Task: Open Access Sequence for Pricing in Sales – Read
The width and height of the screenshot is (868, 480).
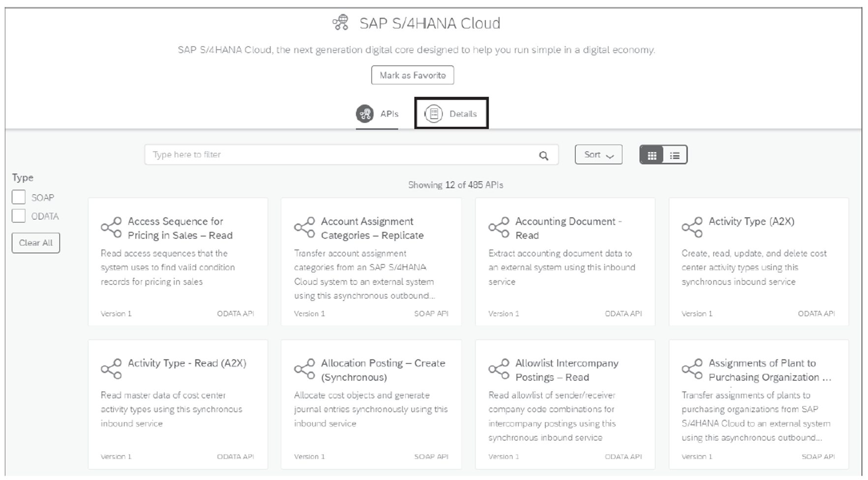Action: (180, 228)
